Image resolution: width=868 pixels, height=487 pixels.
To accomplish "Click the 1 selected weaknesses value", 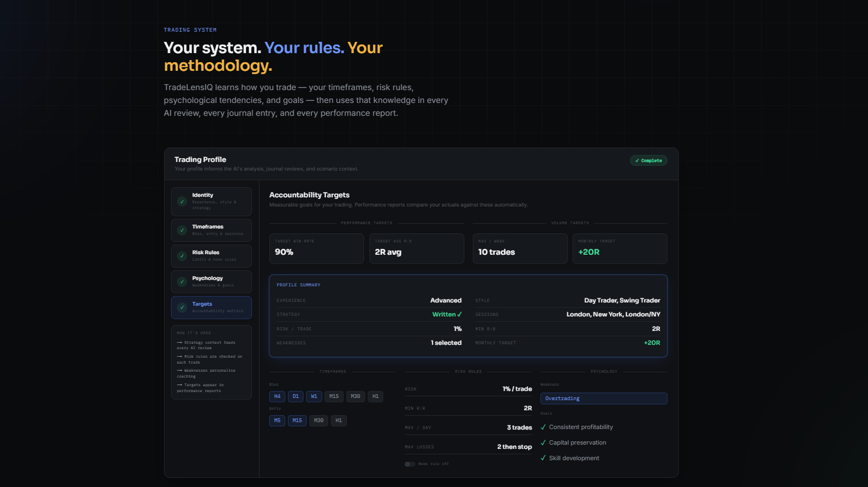I will tap(446, 343).
